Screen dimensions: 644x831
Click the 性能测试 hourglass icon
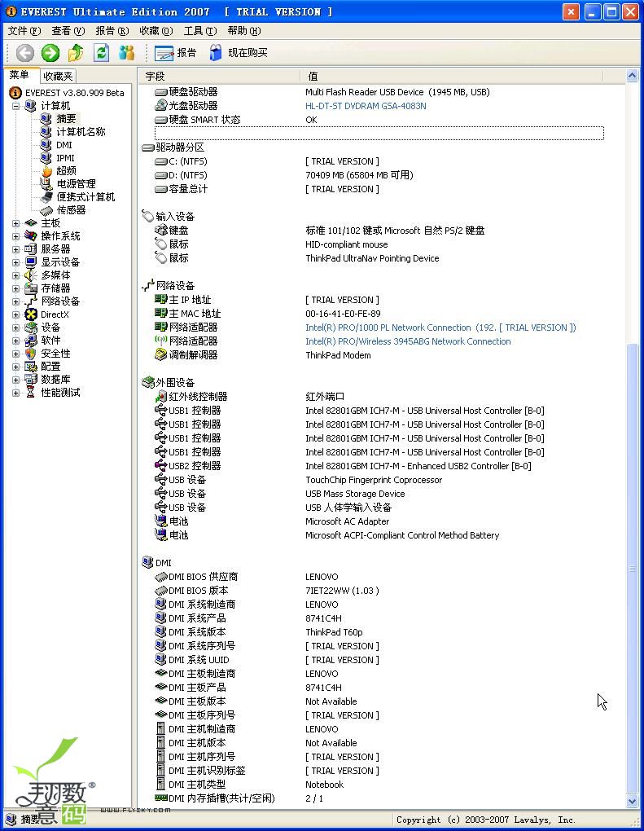point(31,393)
